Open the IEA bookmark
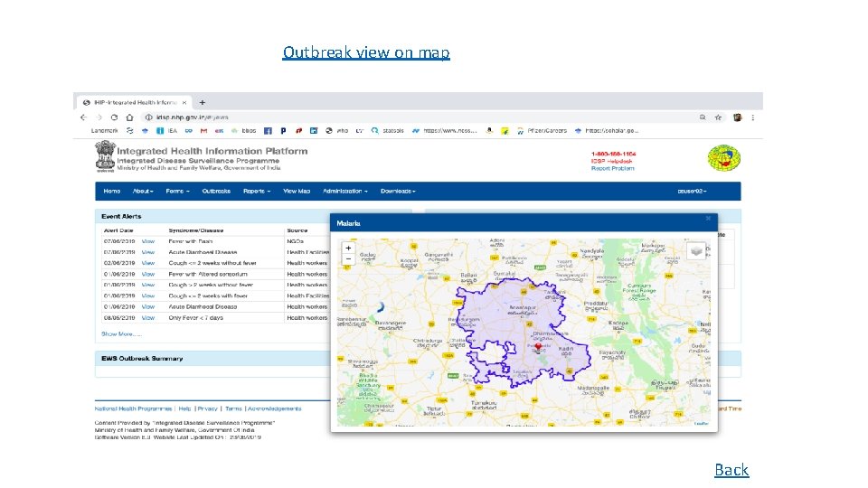This screenshot has width=868, height=488. click(x=168, y=131)
